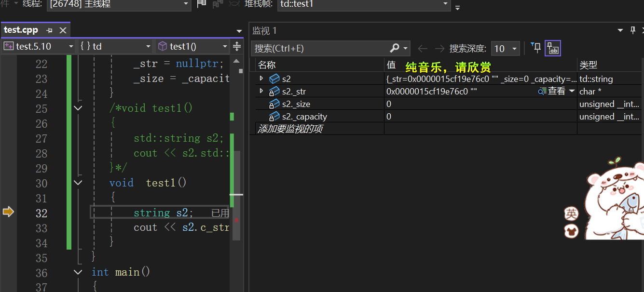Click the bear face icon below 英

(x=571, y=231)
